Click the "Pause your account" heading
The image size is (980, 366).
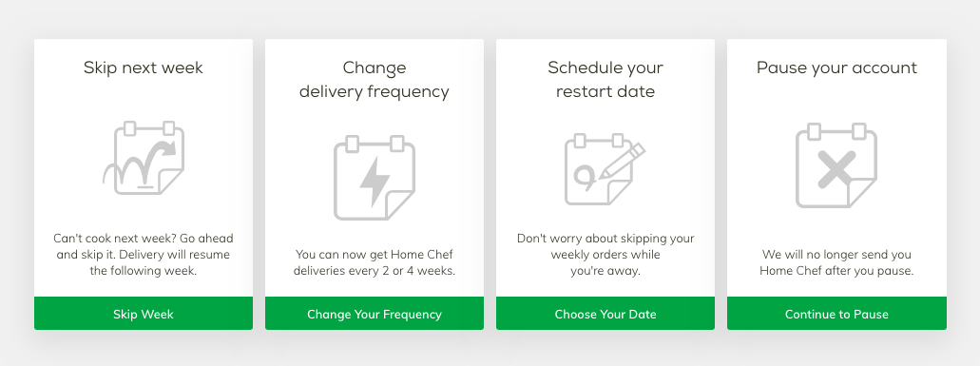coord(836,67)
